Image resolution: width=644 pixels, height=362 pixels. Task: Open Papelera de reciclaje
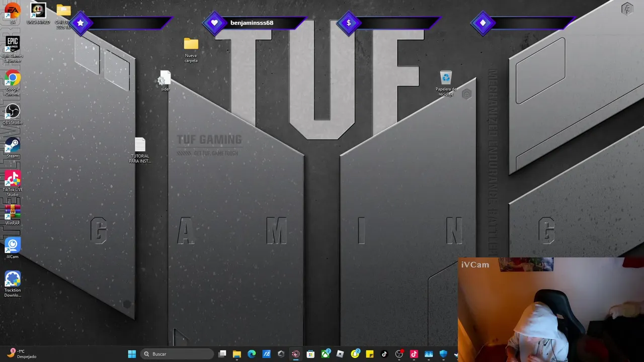pos(446,83)
